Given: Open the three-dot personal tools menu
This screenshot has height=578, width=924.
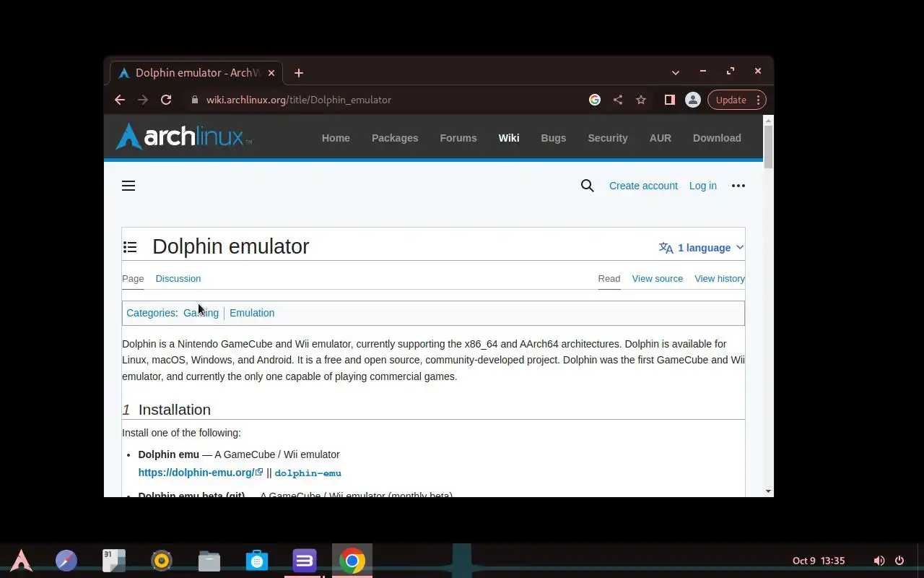Looking at the screenshot, I should click(x=738, y=186).
